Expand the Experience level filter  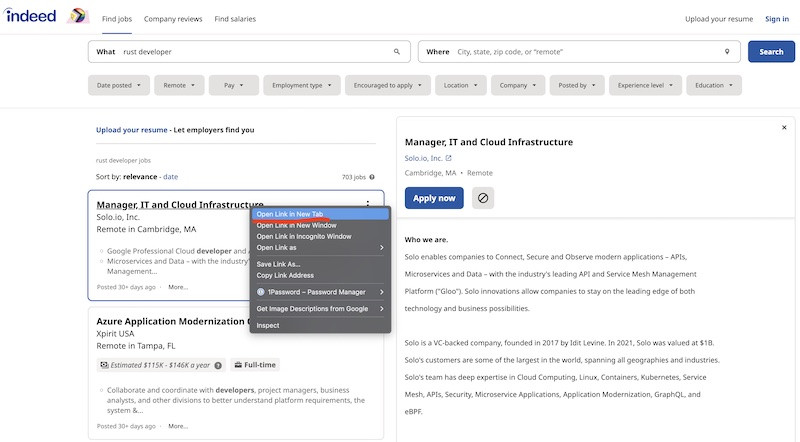(x=645, y=85)
